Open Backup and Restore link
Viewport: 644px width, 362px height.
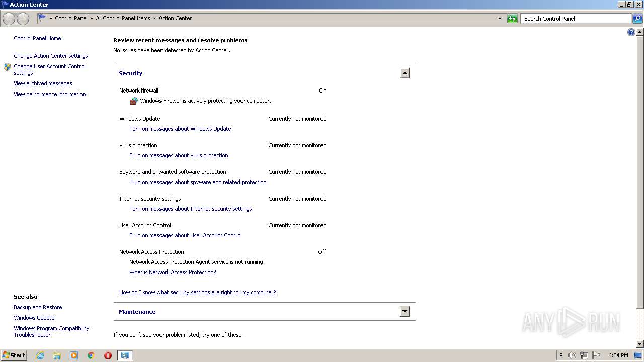(x=38, y=307)
